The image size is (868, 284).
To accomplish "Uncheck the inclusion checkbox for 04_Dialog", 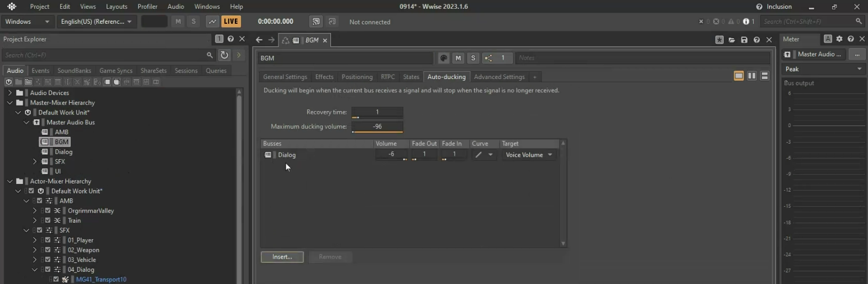I will [x=48, y=270].
